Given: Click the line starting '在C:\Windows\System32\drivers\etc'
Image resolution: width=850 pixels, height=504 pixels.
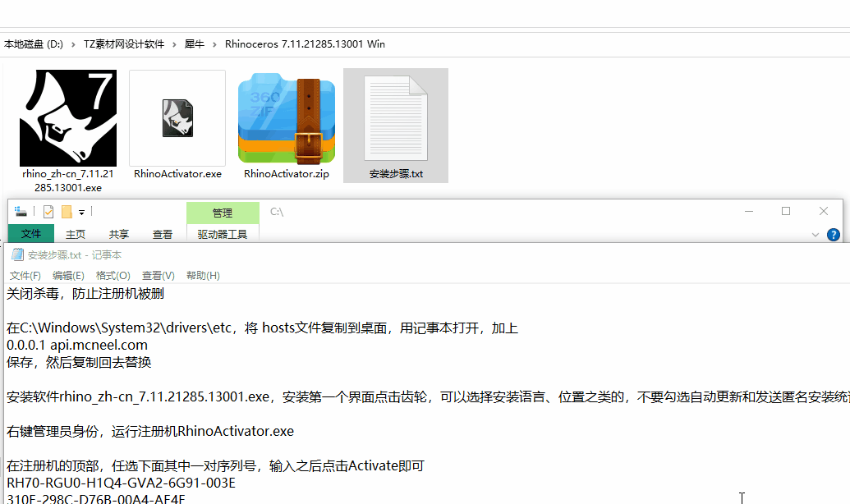Looking at the screenshot, I should 262,328.
